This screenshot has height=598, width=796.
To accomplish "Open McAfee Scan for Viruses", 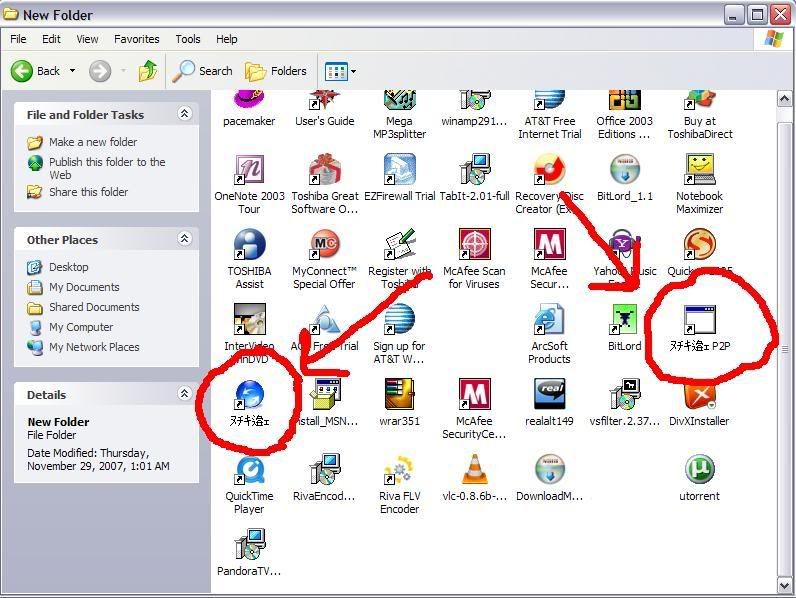I will pyautogui.click(x=474, y=244).
